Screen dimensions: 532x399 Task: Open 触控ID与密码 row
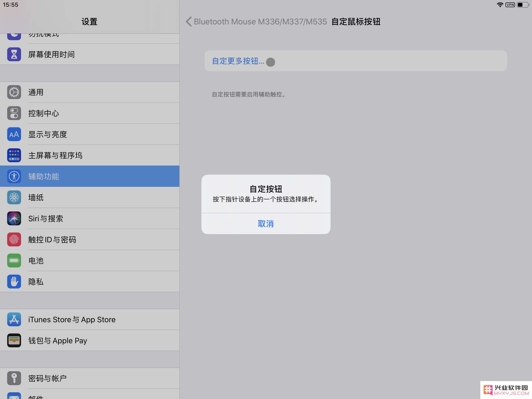click(90, 239)
